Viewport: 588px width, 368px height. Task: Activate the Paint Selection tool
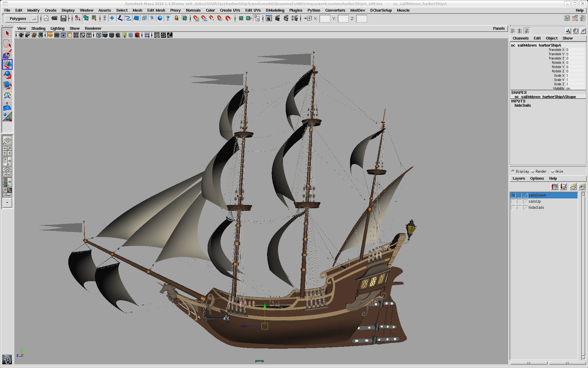coord(7,54)
